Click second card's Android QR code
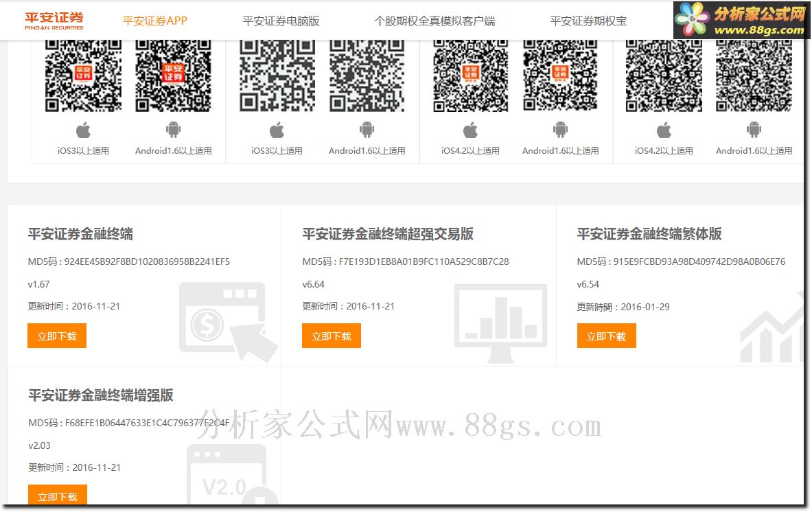 pyautogui.click(x=367, y=75)
